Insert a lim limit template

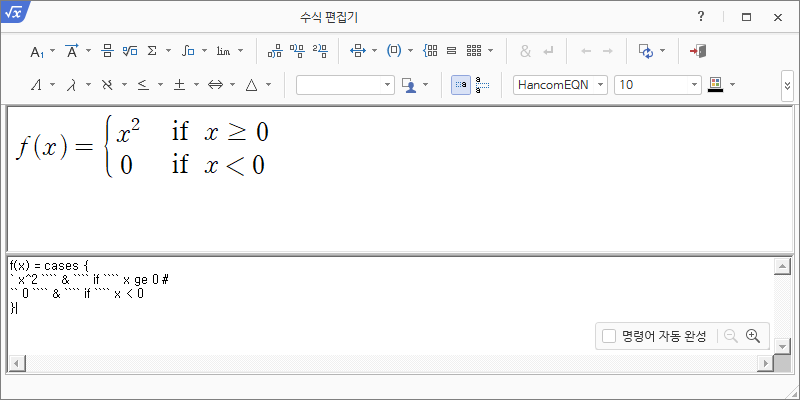[x=223, y=51]
